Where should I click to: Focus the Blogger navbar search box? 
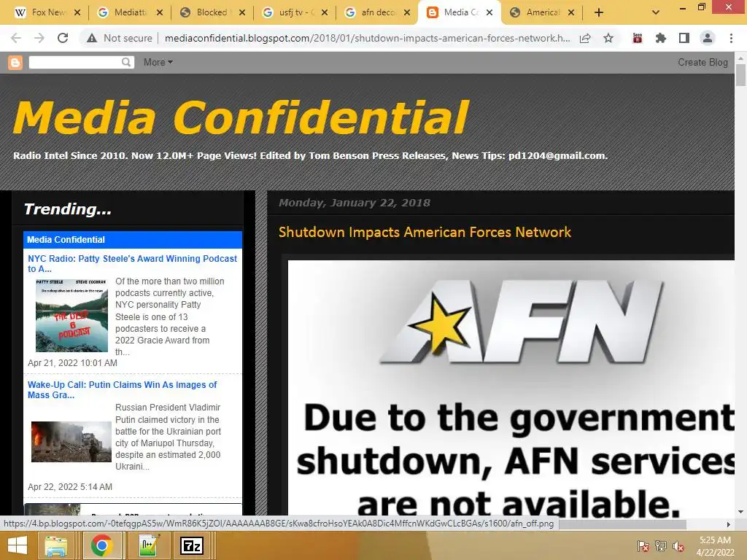74,62
